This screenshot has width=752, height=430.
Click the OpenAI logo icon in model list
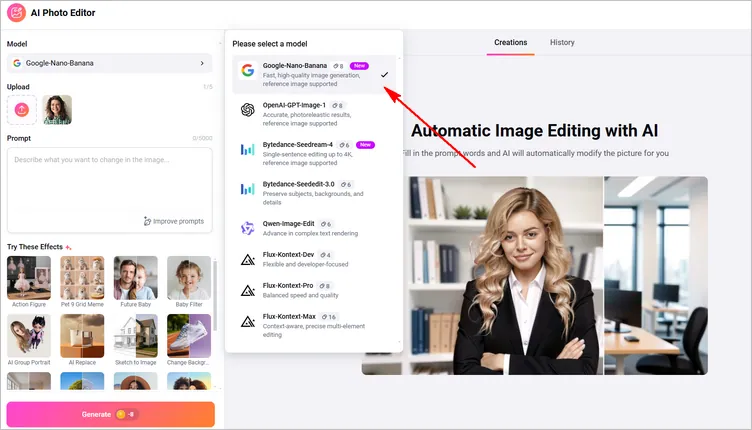247,110
